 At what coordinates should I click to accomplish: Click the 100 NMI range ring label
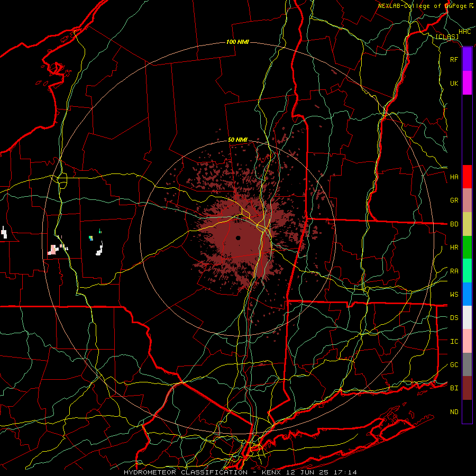click(x=237, y=42)
